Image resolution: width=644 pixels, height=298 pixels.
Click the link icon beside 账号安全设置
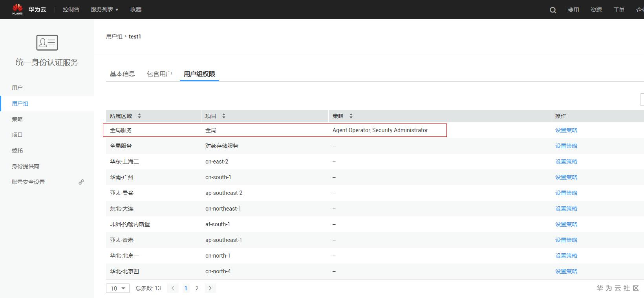coord(81,182)
